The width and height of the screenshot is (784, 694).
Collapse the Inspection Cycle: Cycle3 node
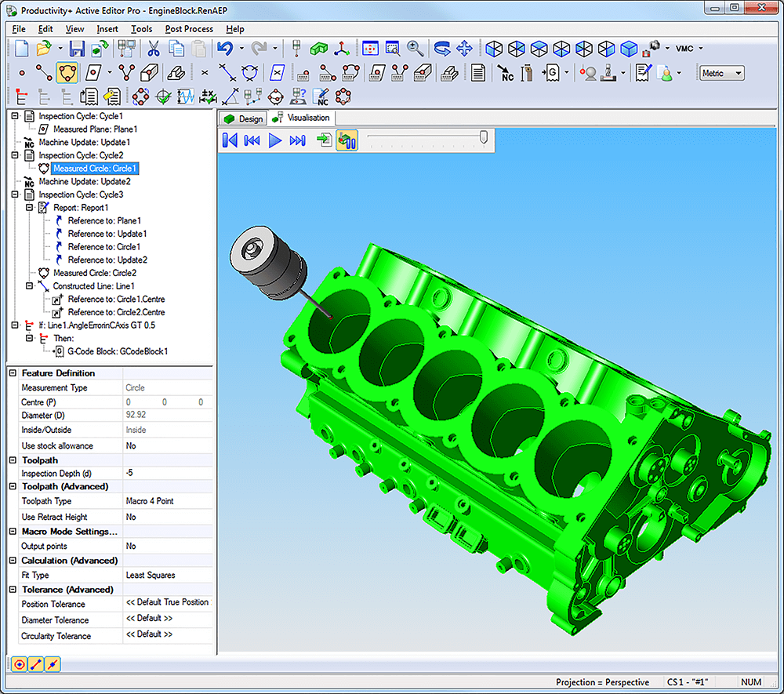point(15,194)
